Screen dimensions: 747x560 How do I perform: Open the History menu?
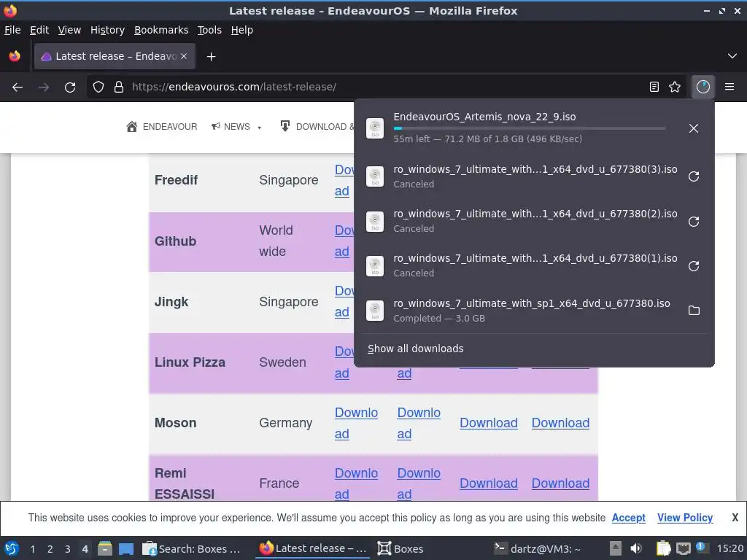(x=107, y=30)
